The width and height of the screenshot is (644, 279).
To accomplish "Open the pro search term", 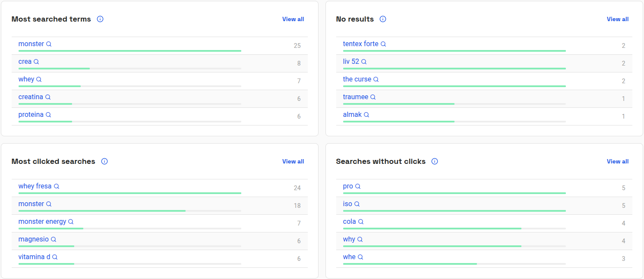I will coord(348,186).
